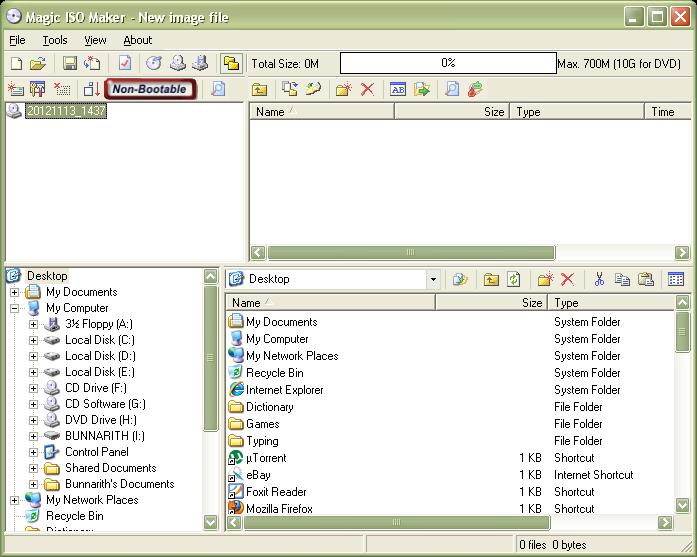The width and height of the screenshot is (697, 557).
Task: Select BUNNARITH (I:) drive in tree
Action: 104,436
